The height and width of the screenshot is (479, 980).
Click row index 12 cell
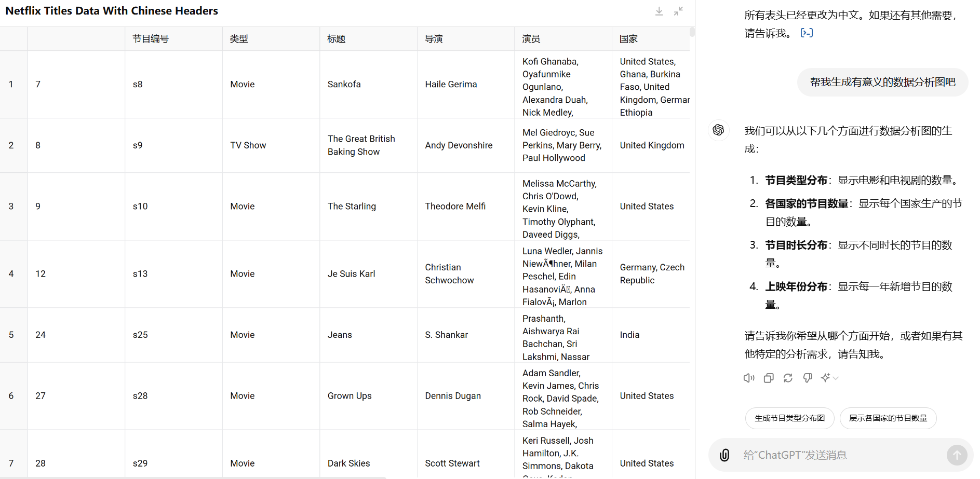click(76, 273)
